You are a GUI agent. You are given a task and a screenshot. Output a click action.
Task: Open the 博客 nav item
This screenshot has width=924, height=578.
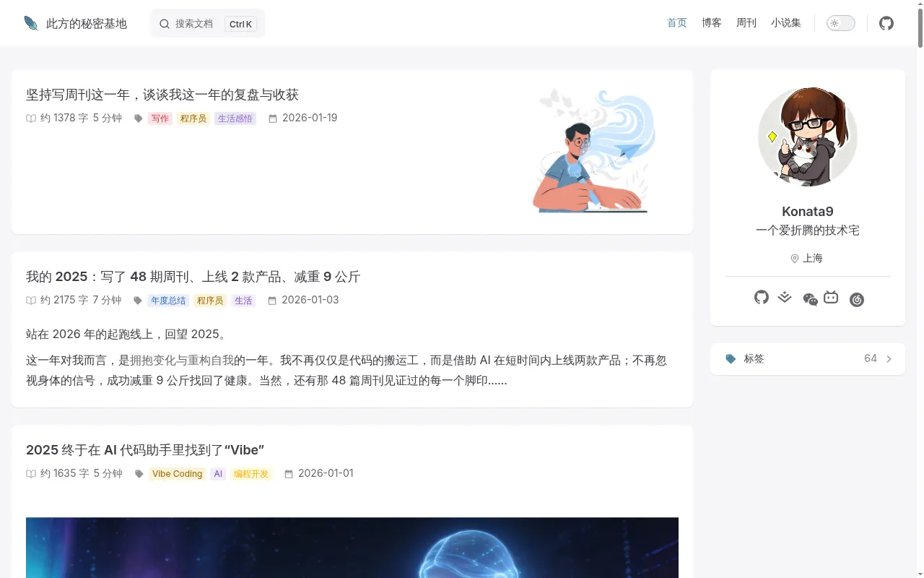pos(712,23)
